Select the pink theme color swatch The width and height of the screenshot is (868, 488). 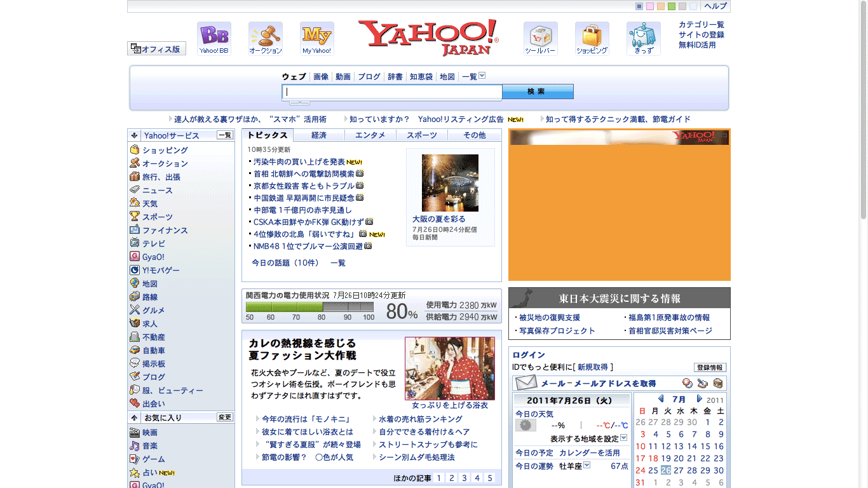pyautogui.click(x=650, y=6)
